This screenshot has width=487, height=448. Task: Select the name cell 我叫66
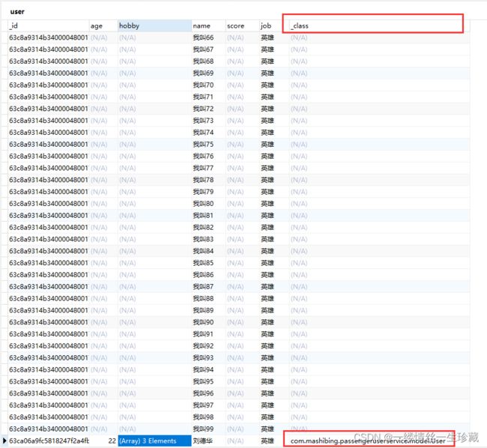208,37
